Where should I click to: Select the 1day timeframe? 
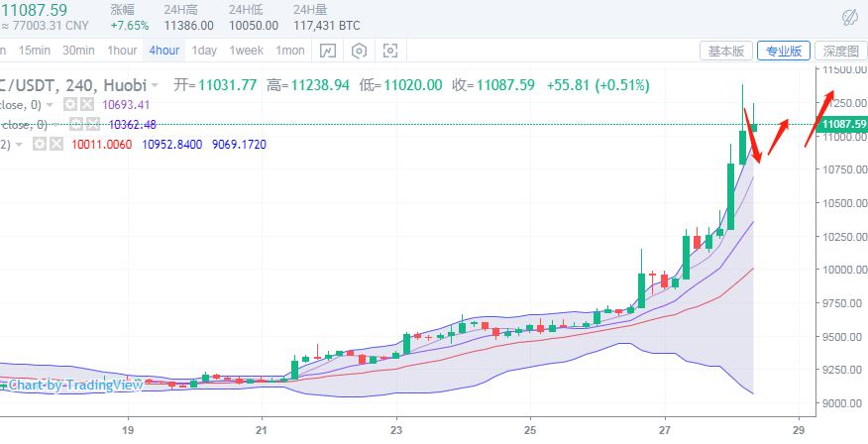coord(204,51)
